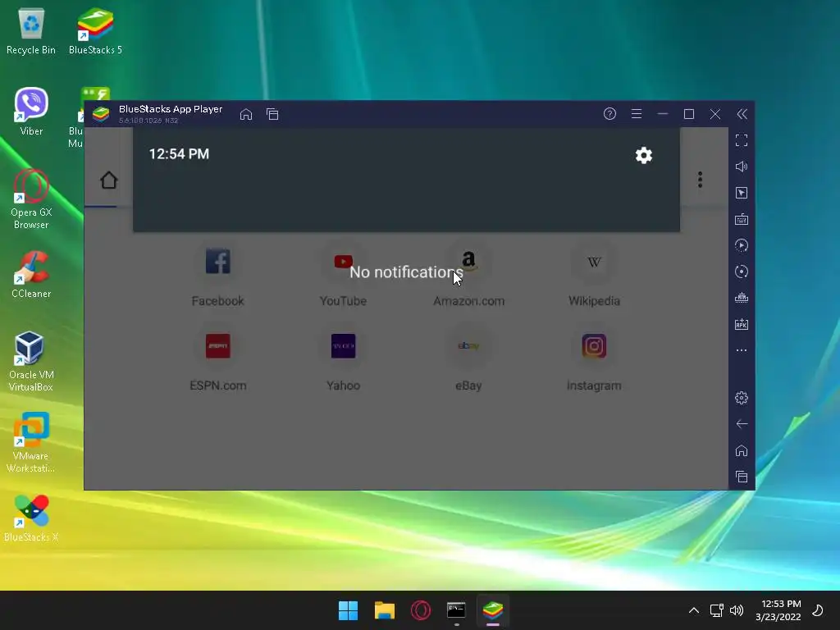The width and height of the screenshot is (840, 630).
Task: Select BlueStacks 5 desktop shortcut
Action: pos(95,32)
